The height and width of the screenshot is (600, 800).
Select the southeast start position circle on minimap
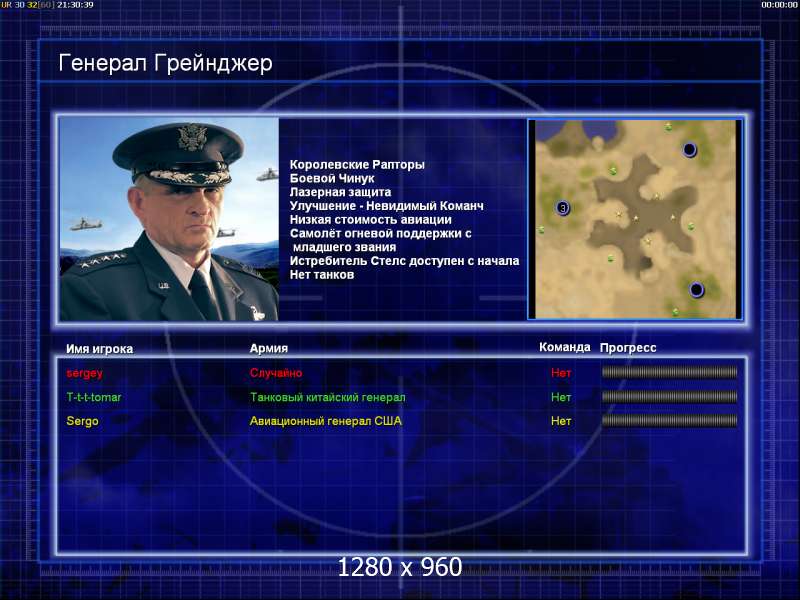pyautogui.click(x=696, y=290)
